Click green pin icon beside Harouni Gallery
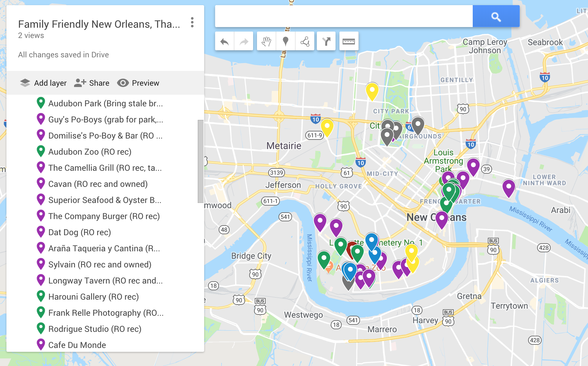The image size is (588, 366). [x=41, y=296]
